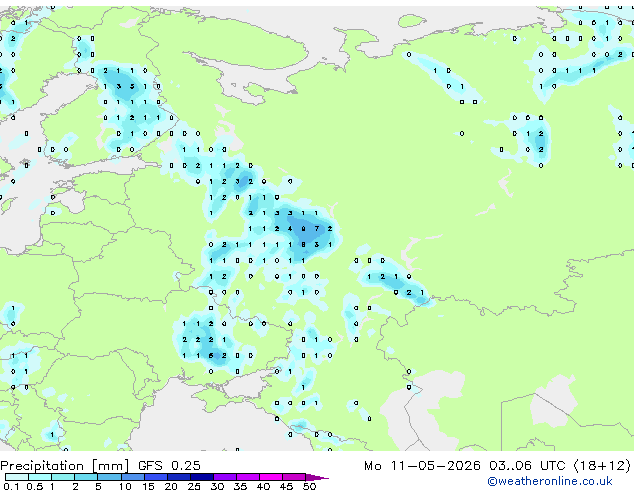Select the 45 to 50 mm legend swatch
Image resolution: width=634 pixels, height=490 pixels.
coord(294,477)
